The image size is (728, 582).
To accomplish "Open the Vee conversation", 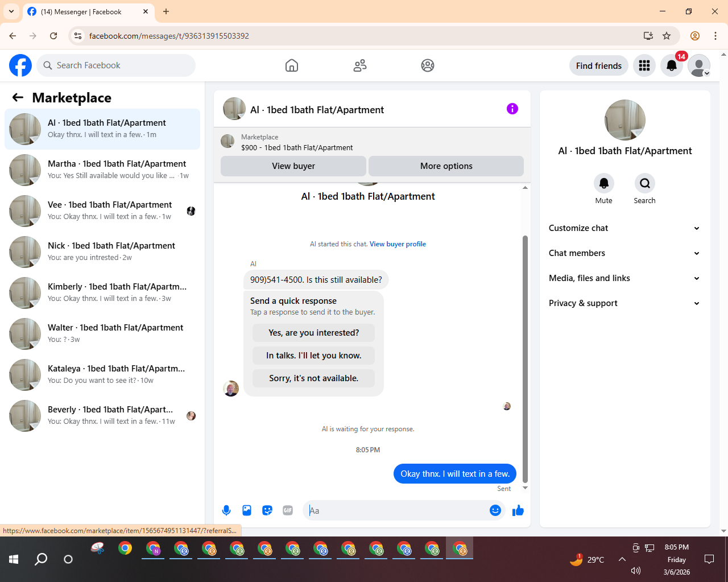I will 102,211.
